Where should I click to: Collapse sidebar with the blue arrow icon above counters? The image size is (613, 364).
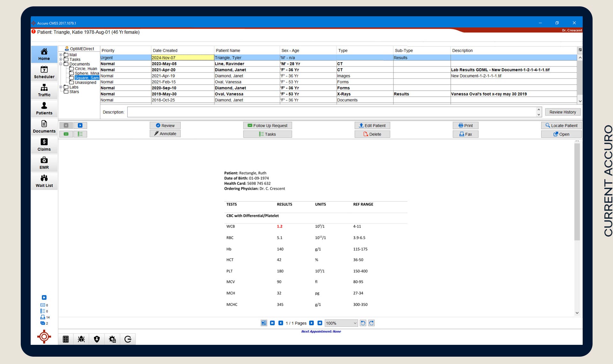point(44,297)
